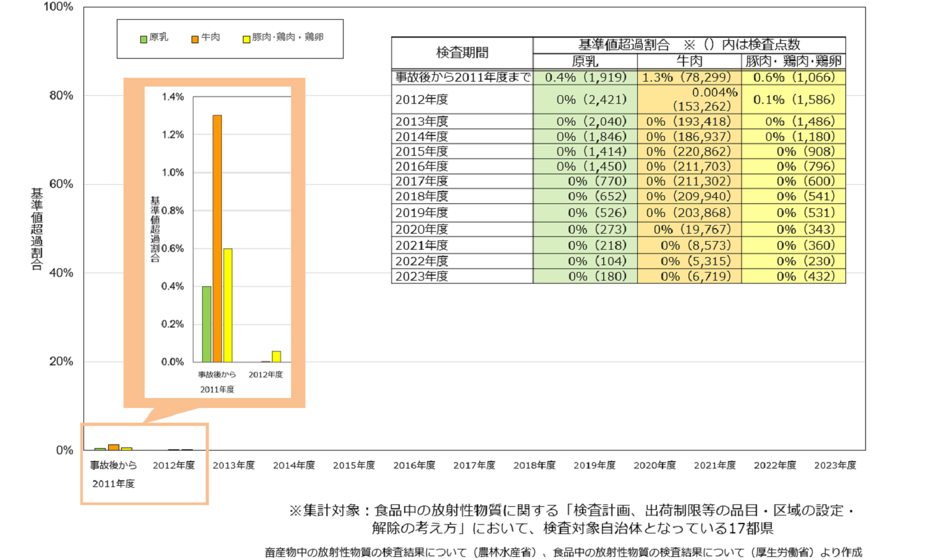This screenshot has width=927, height=560.
Task: Click the 80% label on main y-axis
Action: tap(61, 95)
